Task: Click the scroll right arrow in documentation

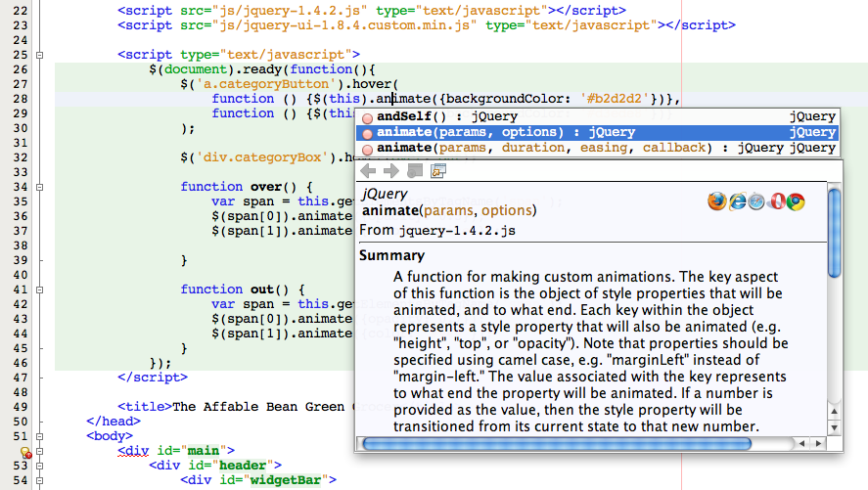Action: click(818, 444)
